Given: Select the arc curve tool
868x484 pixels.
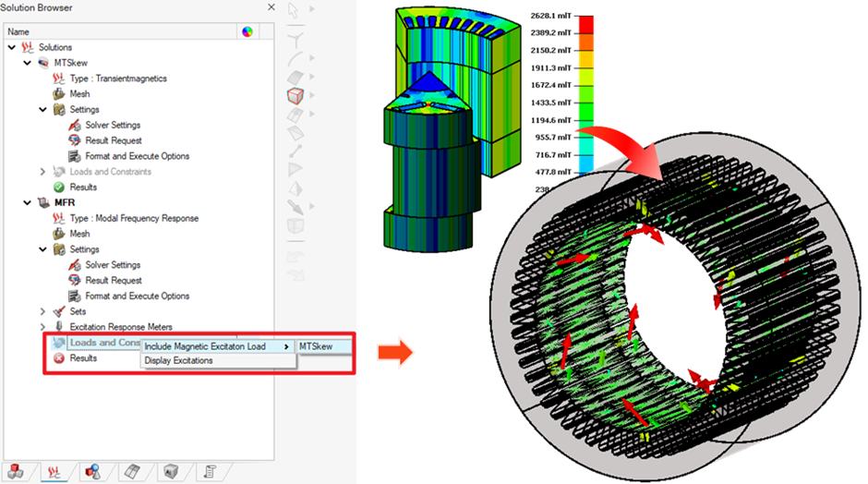Looking at the screenshot, I should [x=295, y=58].
